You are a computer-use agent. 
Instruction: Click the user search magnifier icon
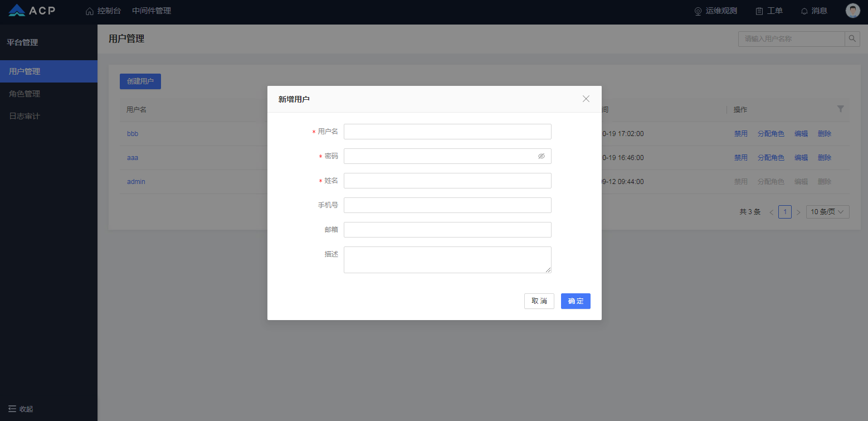pyautogui.click(x=852, y=39)
